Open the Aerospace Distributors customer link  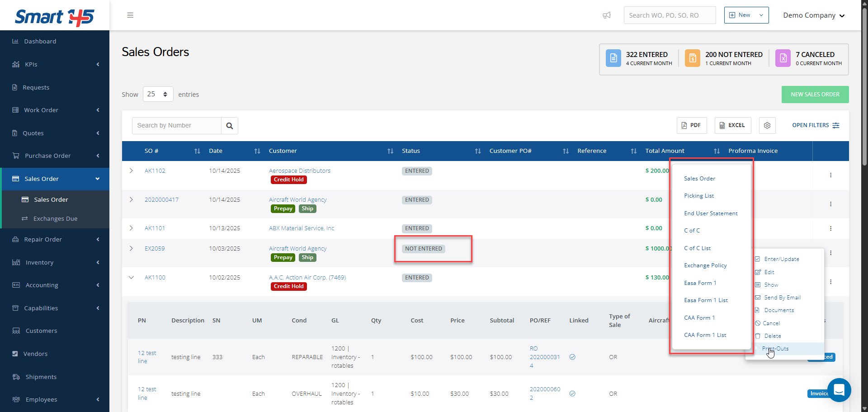pos(299,170)
